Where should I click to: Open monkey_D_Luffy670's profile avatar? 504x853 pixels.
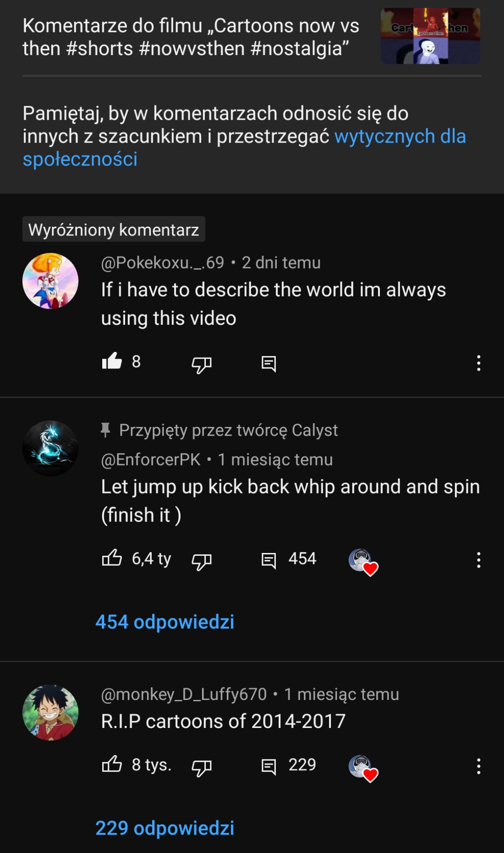[x=50, y=712]
